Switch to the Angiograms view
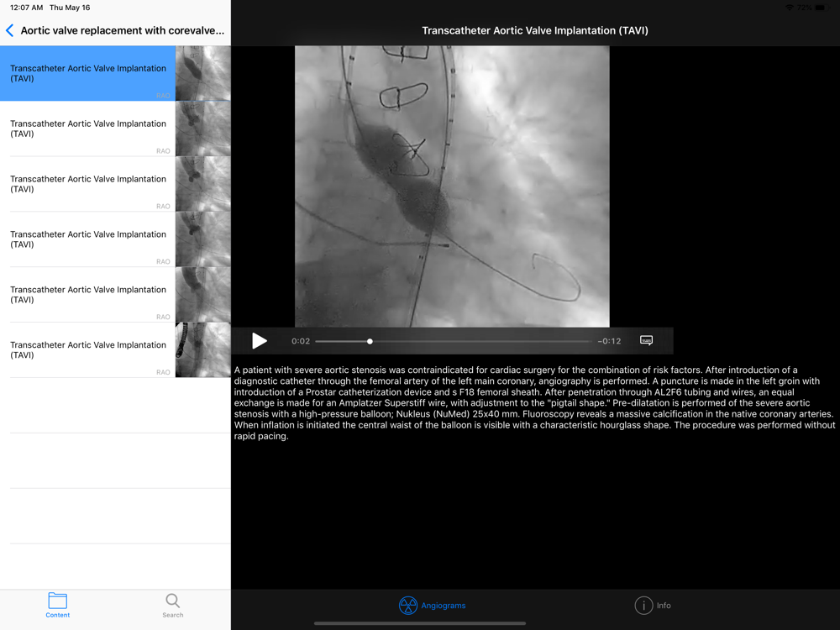Screen dimensions: 840x630 tap(432, 605)
